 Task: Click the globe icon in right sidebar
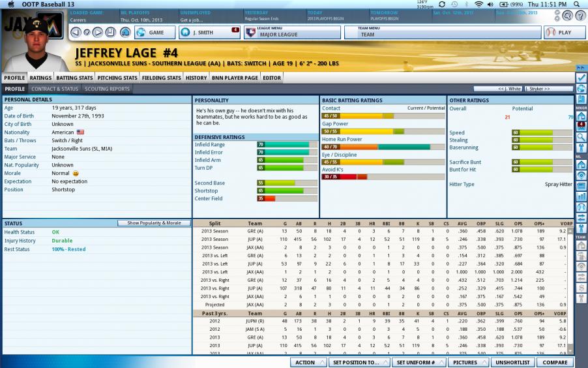581,89
